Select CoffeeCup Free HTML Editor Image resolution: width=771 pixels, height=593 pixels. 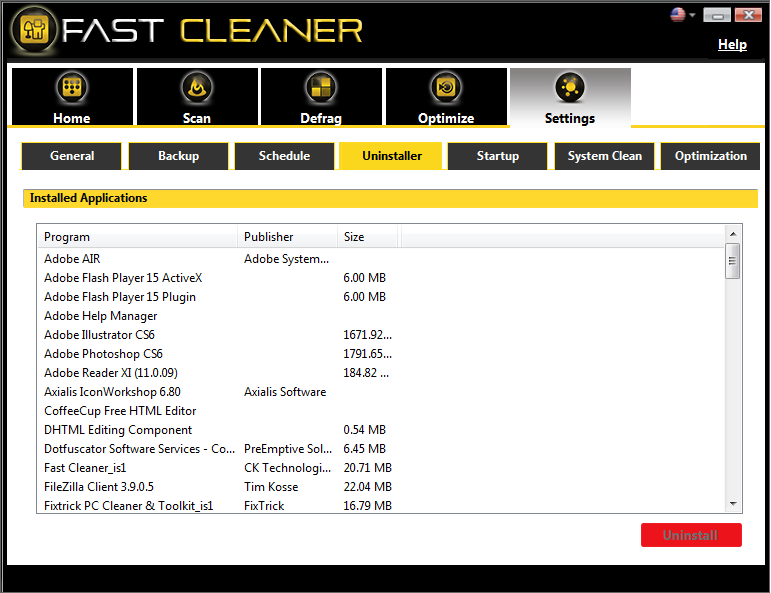(381, 411)
